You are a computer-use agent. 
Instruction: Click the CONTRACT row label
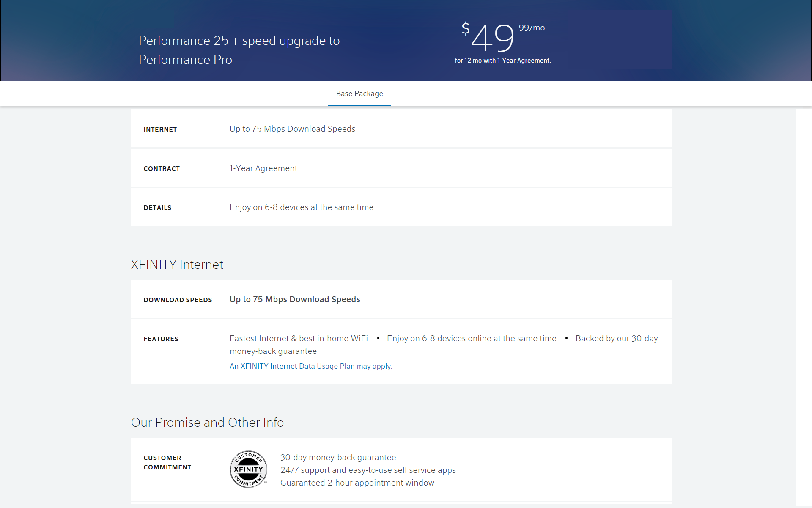[162, 169]
